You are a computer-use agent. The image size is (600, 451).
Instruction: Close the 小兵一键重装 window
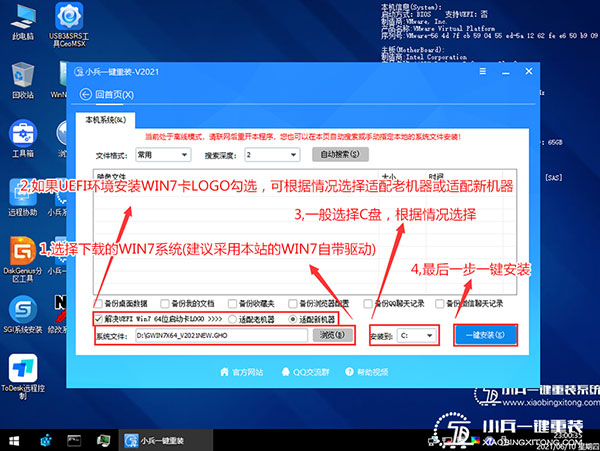[529, 72]
